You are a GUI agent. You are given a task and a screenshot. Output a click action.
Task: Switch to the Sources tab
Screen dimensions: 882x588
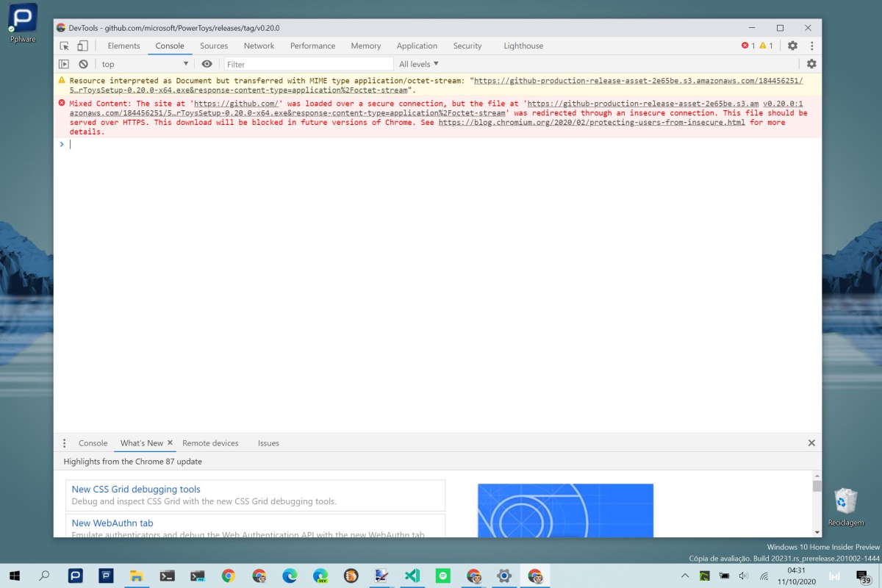click(x=214, y=46)
